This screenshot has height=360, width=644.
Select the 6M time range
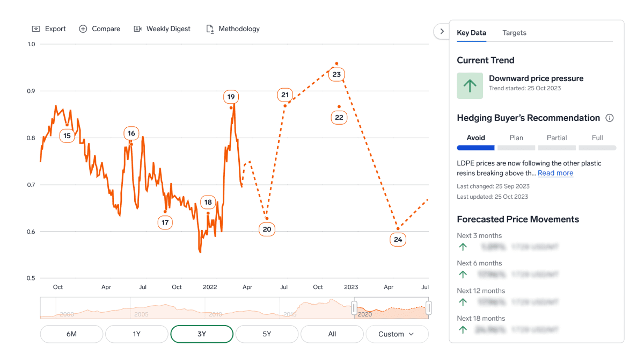[x=71, y=334]
